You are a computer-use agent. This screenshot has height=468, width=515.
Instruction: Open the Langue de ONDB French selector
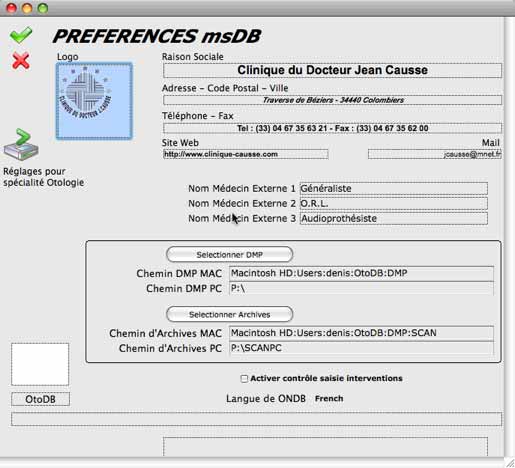tap(329, 399)
